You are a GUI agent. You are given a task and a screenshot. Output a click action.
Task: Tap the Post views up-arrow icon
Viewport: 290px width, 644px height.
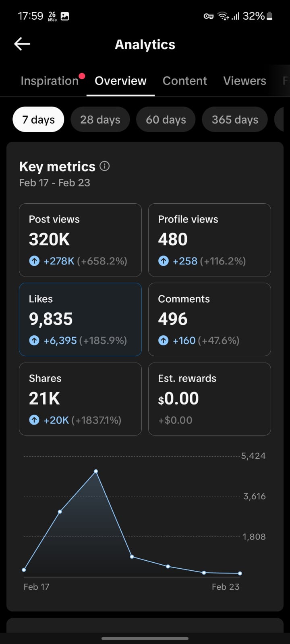(x=34, y=261)
